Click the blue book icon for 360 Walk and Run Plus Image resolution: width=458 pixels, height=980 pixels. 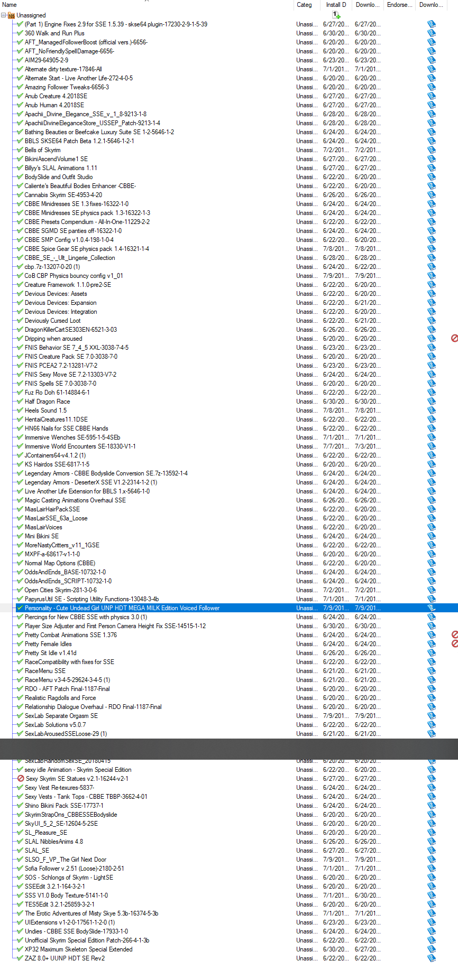point(432,33)
